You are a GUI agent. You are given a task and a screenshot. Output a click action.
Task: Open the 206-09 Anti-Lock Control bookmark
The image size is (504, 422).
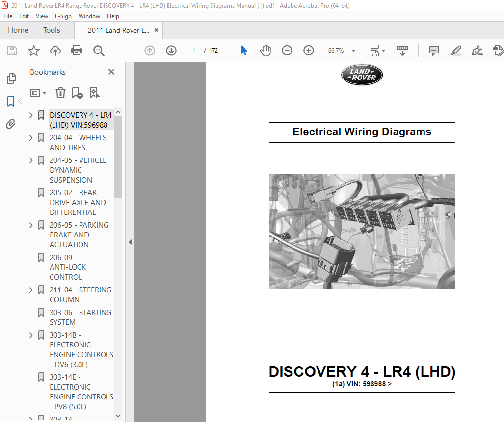68,267
